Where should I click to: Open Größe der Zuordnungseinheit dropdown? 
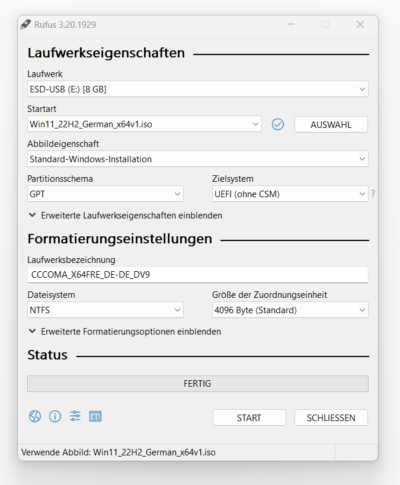pyautogui.click(x=290, y=310)
